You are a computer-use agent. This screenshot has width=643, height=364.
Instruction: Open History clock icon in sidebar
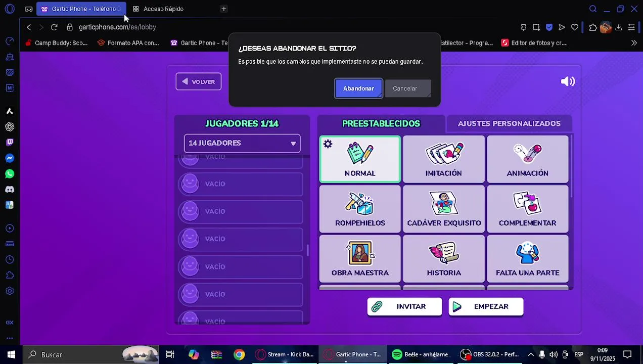pyautogui.click(x=10, y=260)
